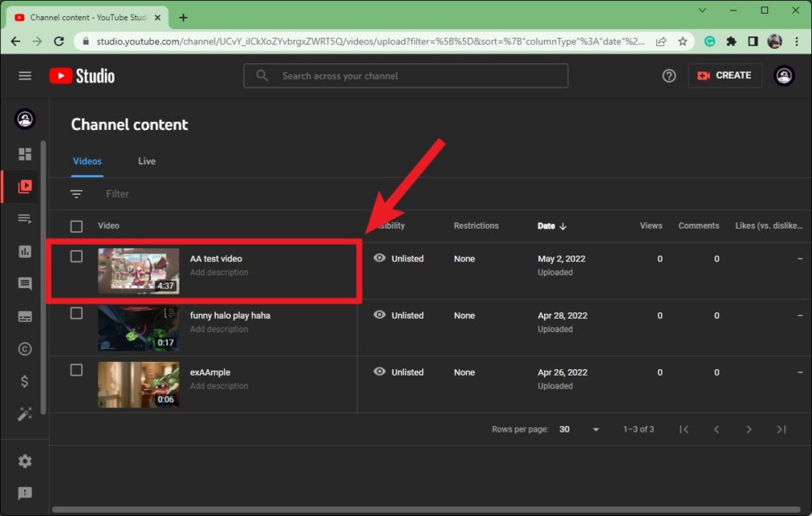Viewport: 812px width, 516px height.
Task: Open the Earn monetization section
Action: coord(24,381)
